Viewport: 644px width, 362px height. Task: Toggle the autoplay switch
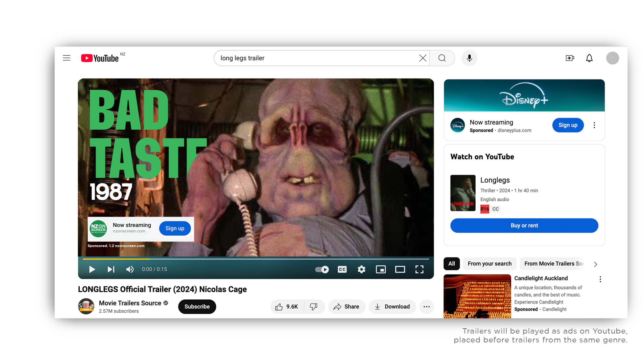point(322,269)
